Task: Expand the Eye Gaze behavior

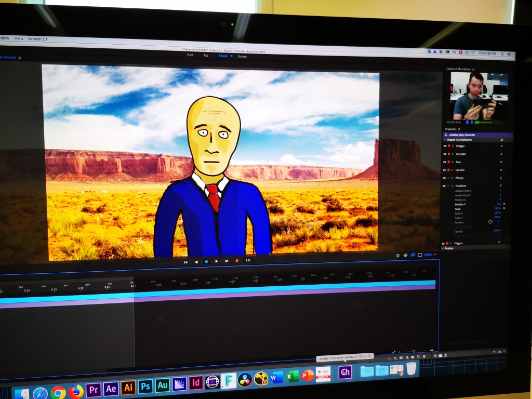Action: (453, 154)
